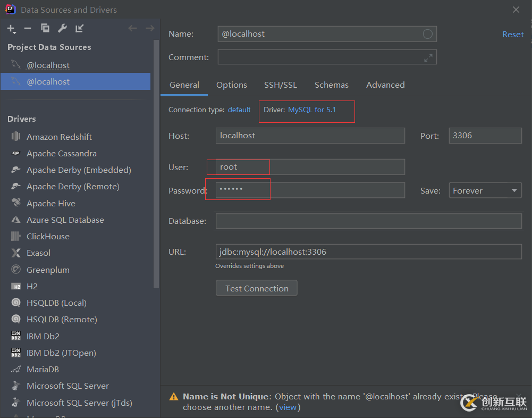Click the Port field showing 3306
532x418 pixels.
(485, 136)
